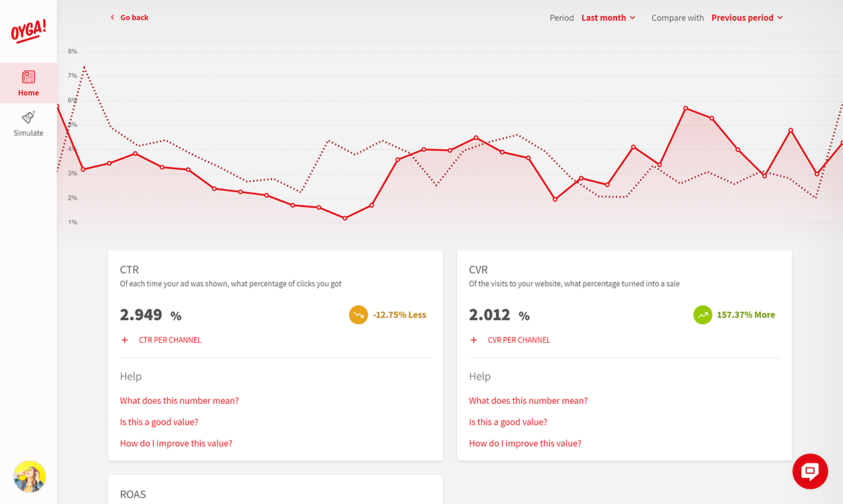Click the '157.37% More' change label
This screenshot has width=843, height=504.
pyautogui.click(x=746, y=315)
